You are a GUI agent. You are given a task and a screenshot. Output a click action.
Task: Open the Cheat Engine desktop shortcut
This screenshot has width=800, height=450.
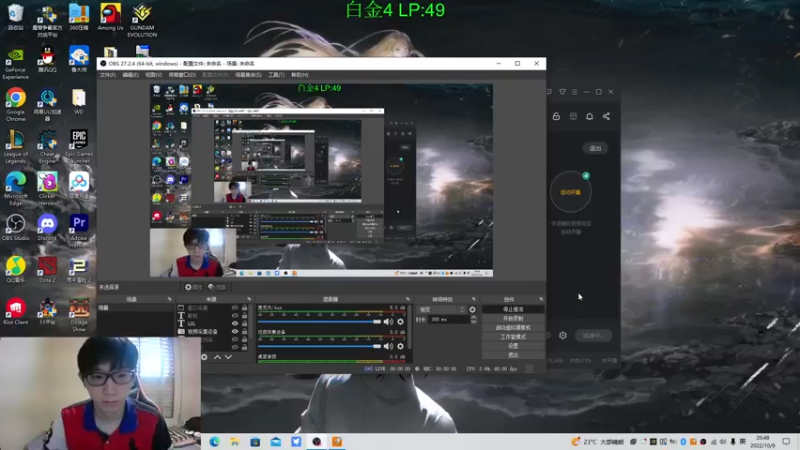[47, 146]
